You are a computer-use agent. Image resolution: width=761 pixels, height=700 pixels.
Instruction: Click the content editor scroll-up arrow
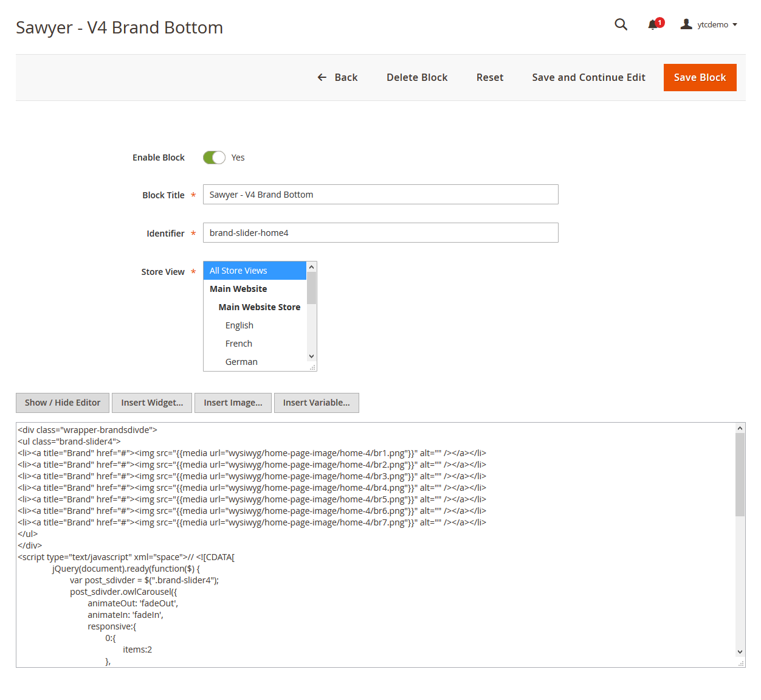click(x=740, y=428)
